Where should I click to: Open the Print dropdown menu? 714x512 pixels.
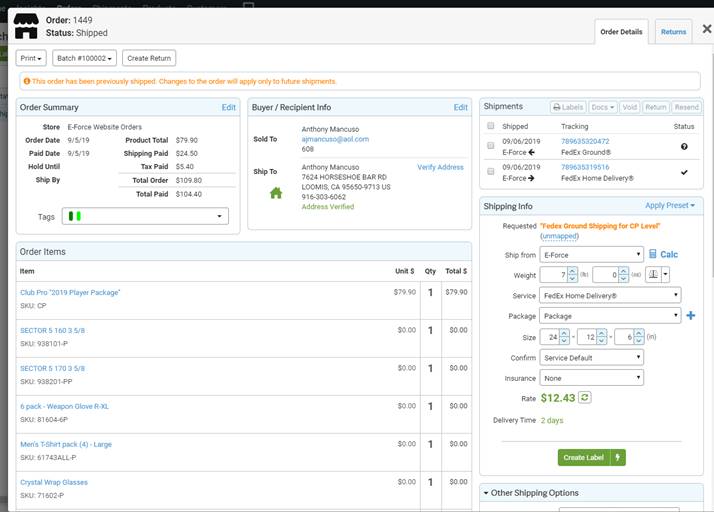pyautogui.click(x=32, y=58)
